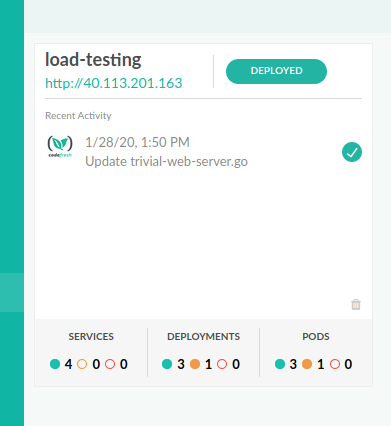Image resolution: width=391 pixels, height=426 pixels.
Task: Select the Update trivial-web-server.go activity
Action: pyautogui.click(x=166, y=162)
